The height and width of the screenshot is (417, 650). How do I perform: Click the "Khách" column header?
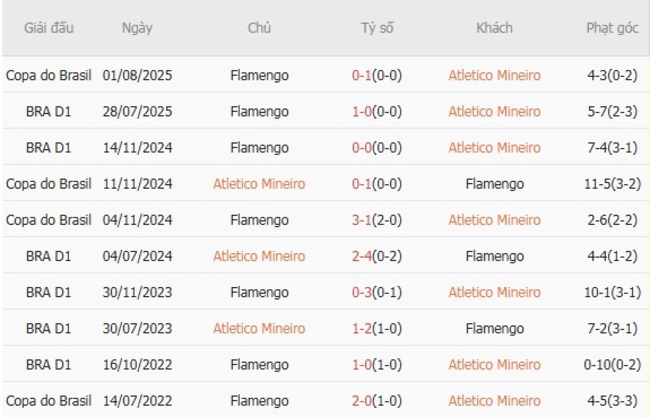pos(494,28)
